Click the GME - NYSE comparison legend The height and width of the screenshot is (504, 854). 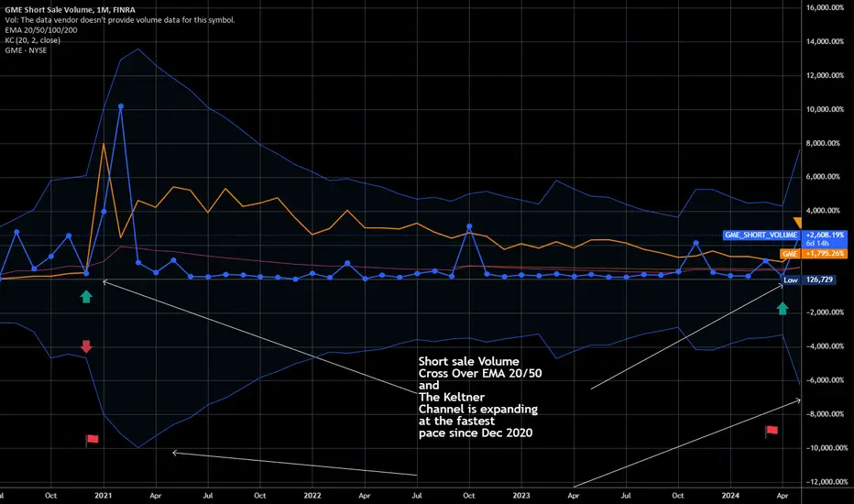pyautogui.click(x=26, y=50)
